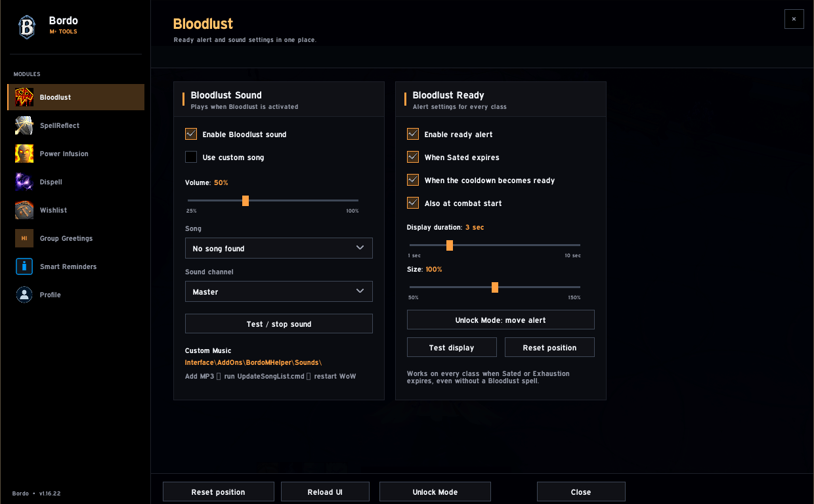Toggle When the cooldown becomes ready
Viewport: 814px width, 504px height.
point(413,180)
